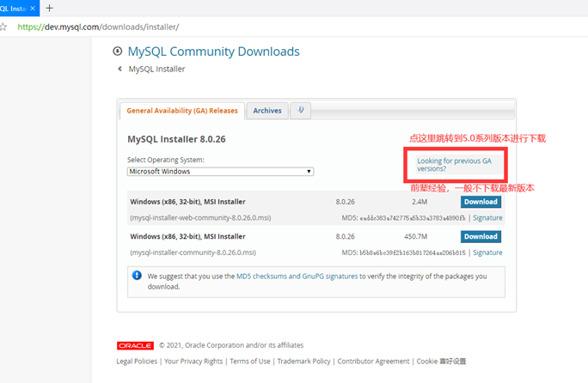Open Terms of Use footer link

click(250, 362)
